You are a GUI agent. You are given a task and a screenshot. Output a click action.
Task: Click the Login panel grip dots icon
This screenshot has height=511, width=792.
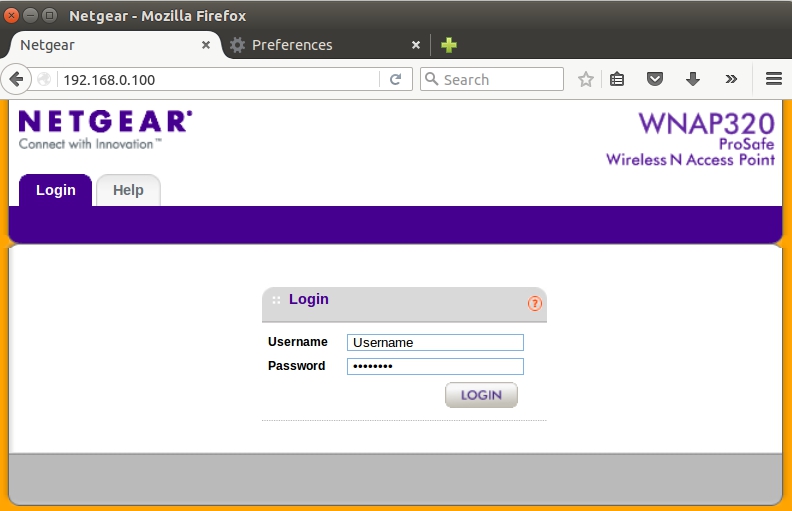(276, 300)
